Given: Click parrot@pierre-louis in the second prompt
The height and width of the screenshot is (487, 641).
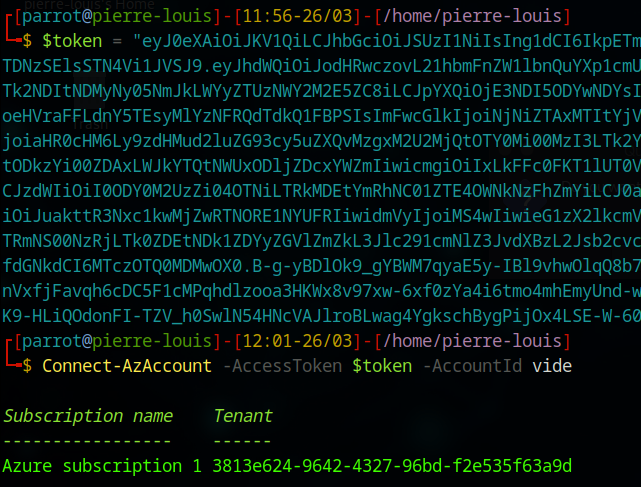Looking at the screenshot, I should tap(117, 341).
